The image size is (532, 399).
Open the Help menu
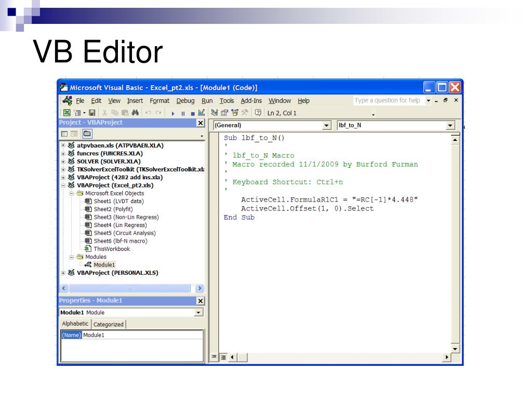click(303, 101)
